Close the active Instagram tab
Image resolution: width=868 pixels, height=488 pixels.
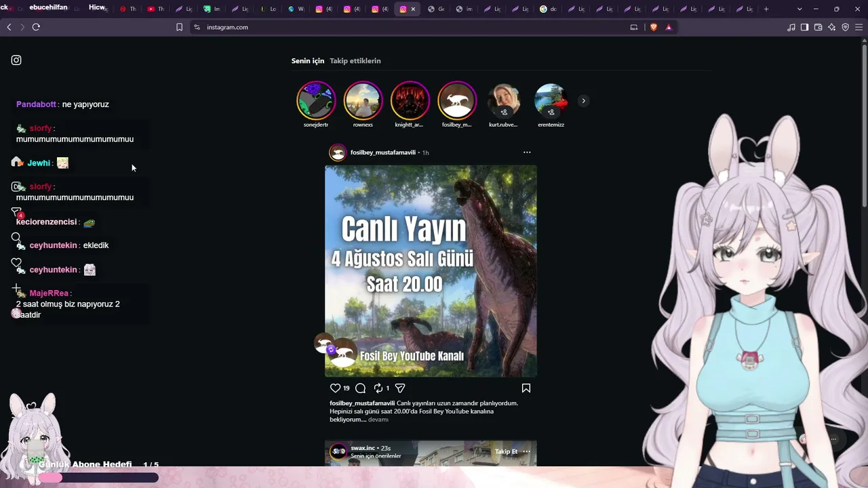413,9
